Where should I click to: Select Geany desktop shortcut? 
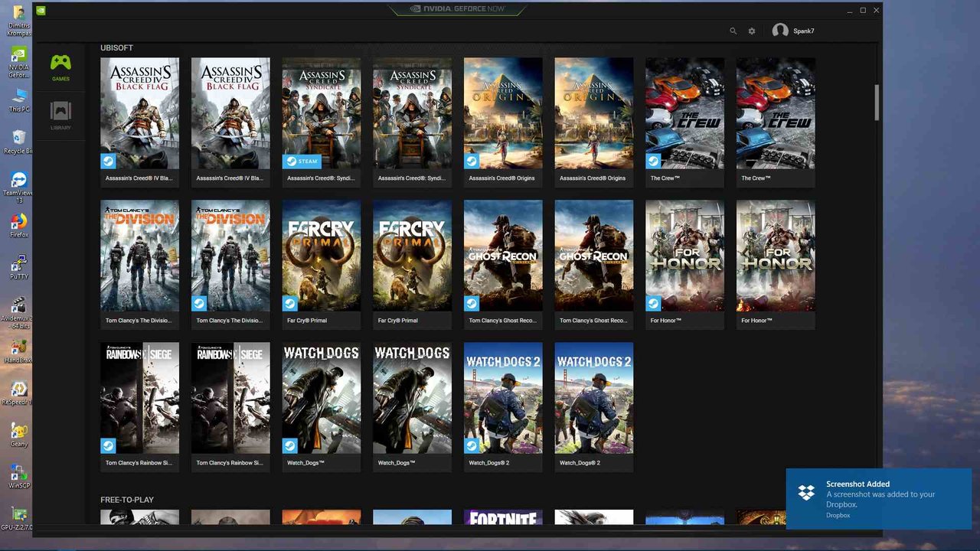point(19,435)
